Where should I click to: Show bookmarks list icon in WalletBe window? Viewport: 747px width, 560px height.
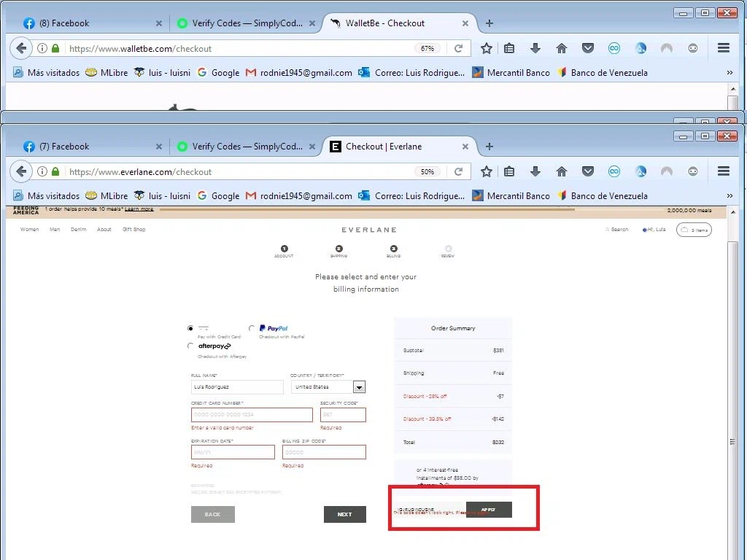[508, 48]
